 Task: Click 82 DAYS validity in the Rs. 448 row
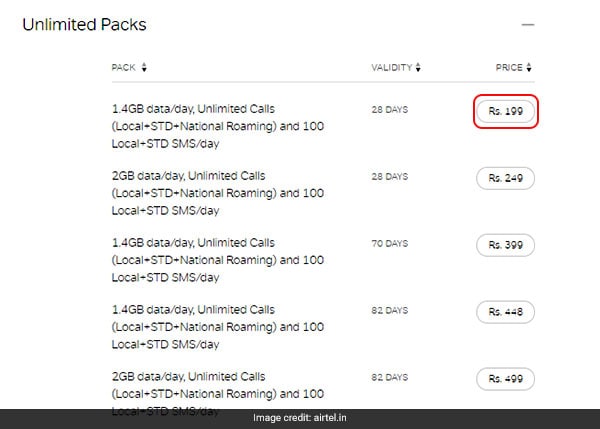[x=389, y=310]
